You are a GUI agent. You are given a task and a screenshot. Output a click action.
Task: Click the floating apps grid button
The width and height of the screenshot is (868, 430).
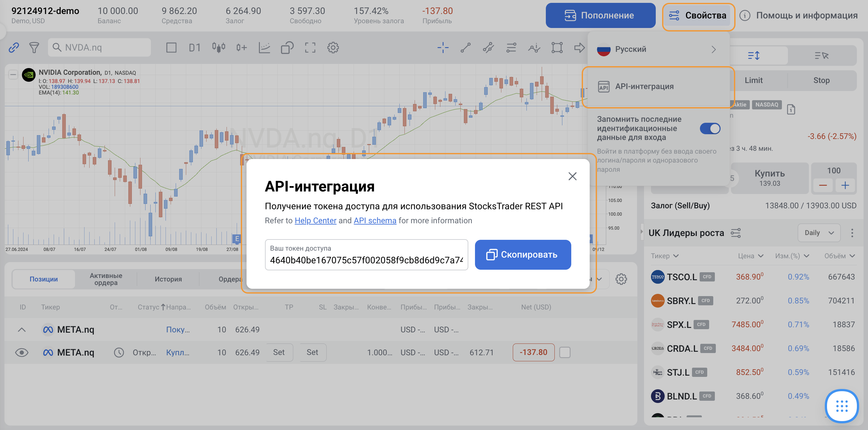pos(841,406)
